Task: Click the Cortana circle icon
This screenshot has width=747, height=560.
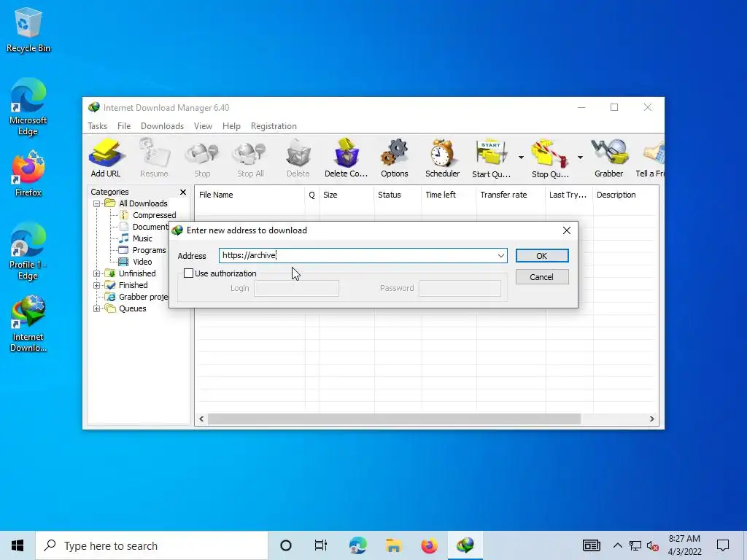Action: (285, 545)
